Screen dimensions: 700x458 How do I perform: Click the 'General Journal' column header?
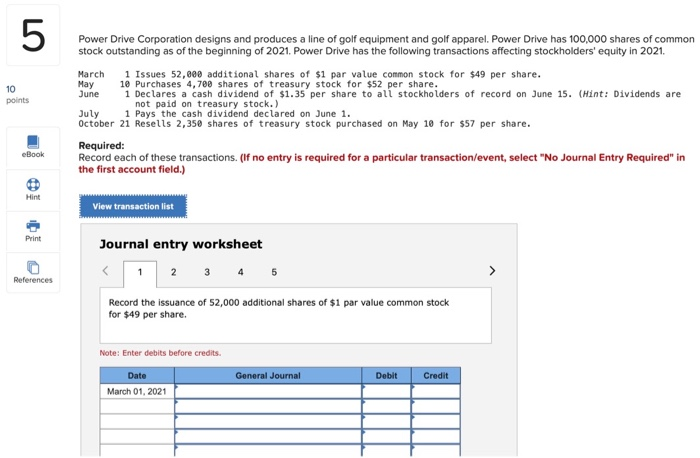pyautogui.click(x=268, y=376)
